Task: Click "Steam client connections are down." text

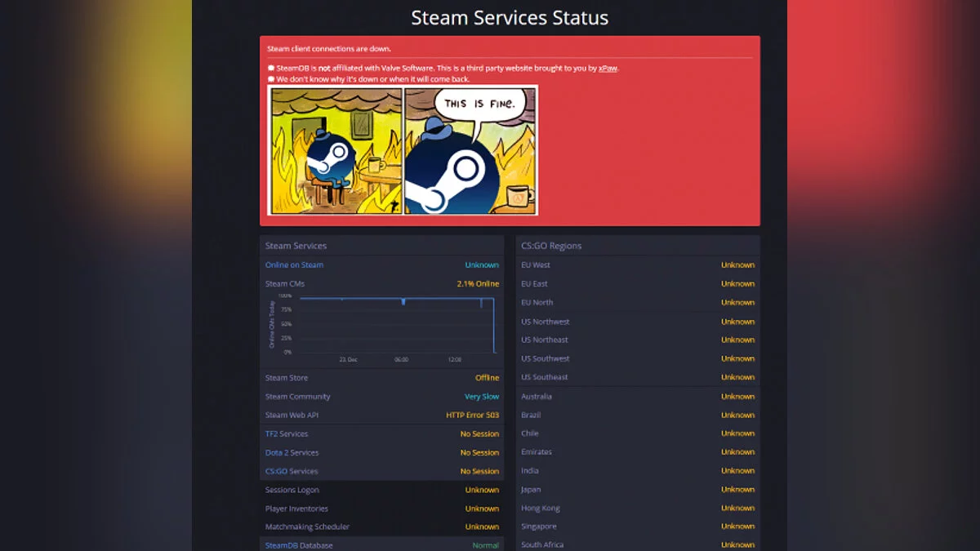Action: (329, 49)
